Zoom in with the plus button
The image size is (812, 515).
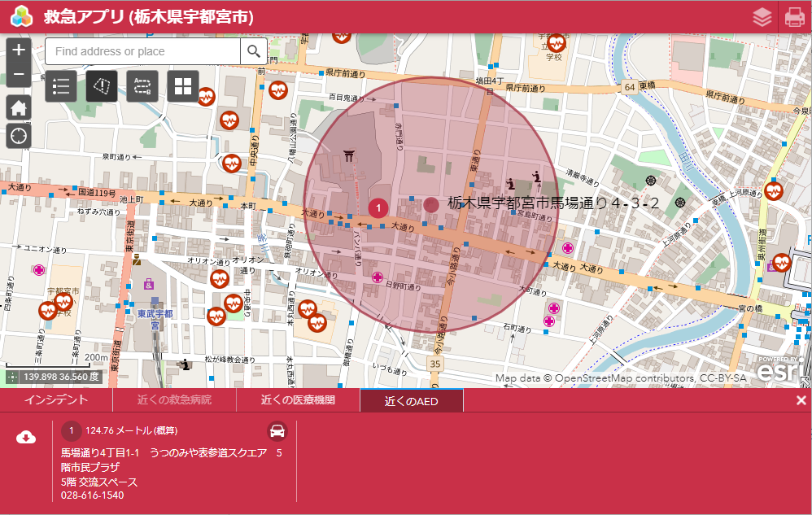pos(18,50)
